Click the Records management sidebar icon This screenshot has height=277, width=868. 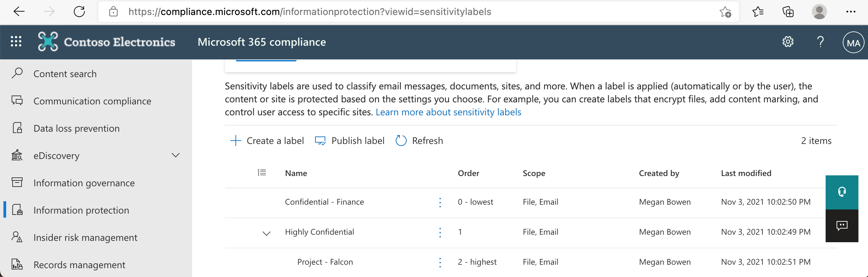pyautogui.click(x=17, y=264)
